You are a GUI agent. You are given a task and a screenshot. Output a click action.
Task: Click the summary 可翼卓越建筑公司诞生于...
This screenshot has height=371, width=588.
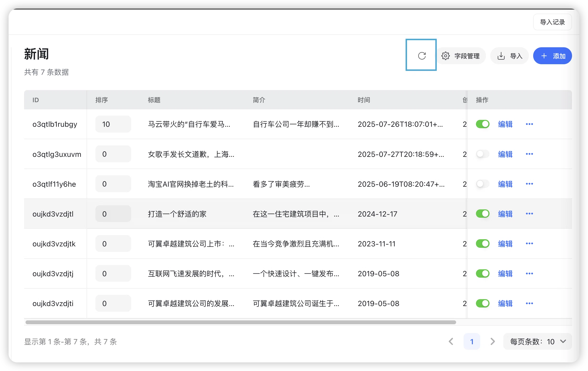tap(296, 303)
